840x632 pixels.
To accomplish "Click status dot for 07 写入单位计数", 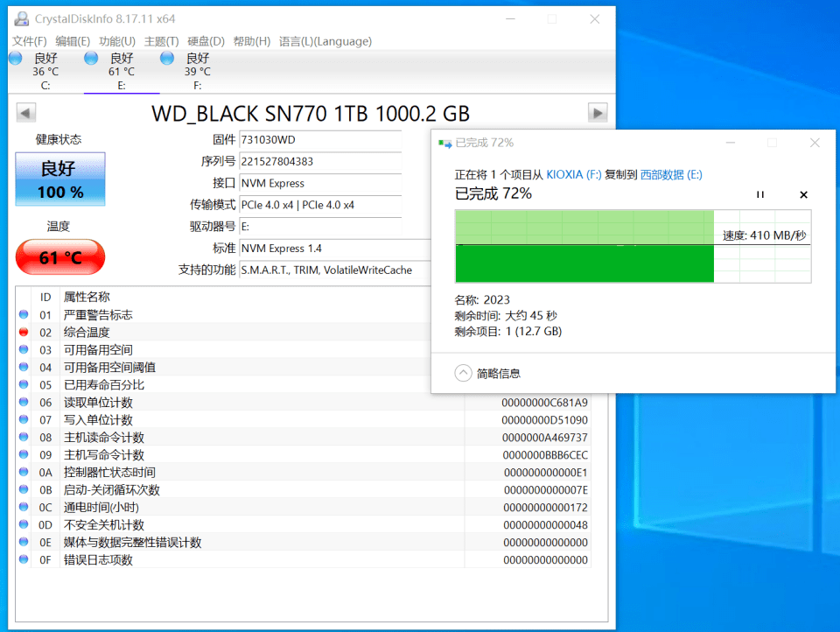I will click(x=24, y=419).
